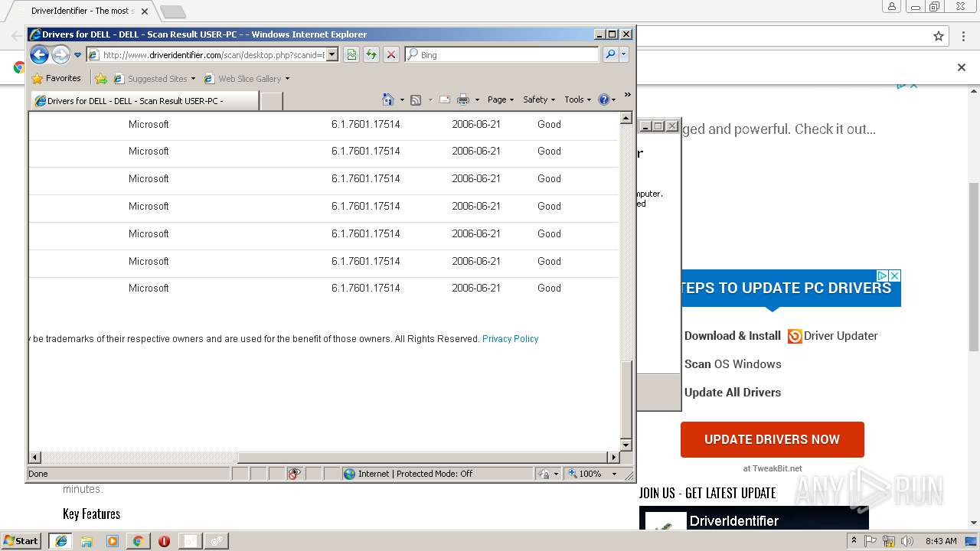Open the Windows Start menu

pyautogui.click(x=21, y=540)
